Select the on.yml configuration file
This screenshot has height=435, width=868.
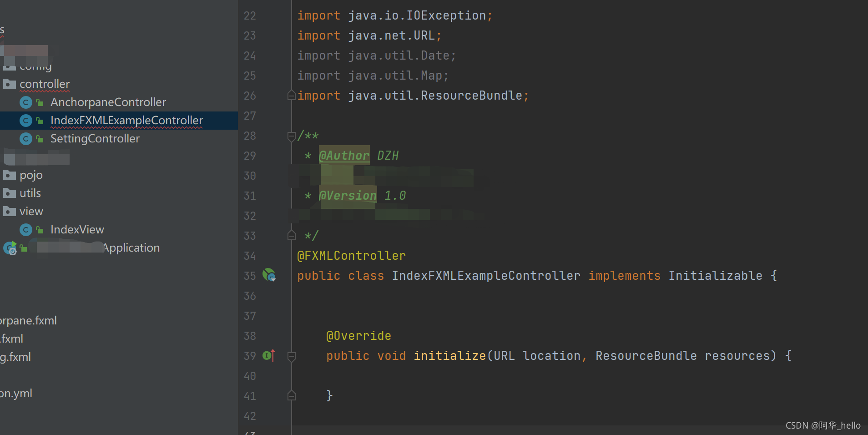[x=16, y=393]
